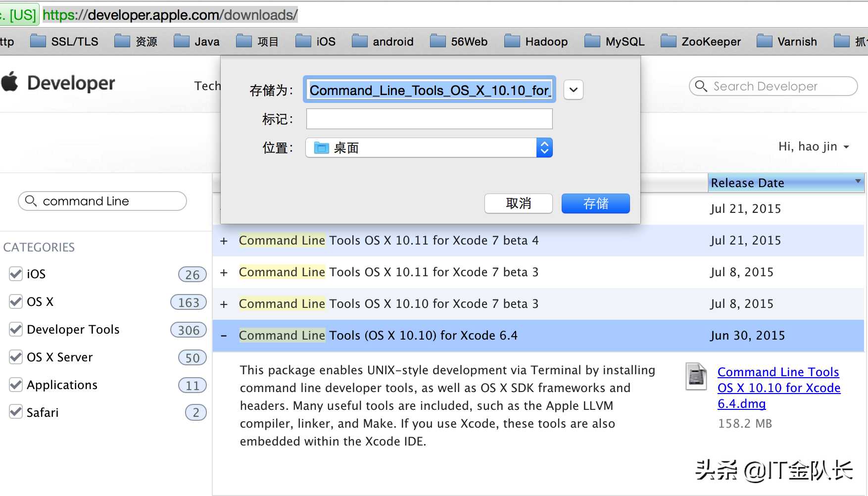Viewport: 868px width, 496px height.
Task: Click the iOS count badge 26
Action: point(192,274)
